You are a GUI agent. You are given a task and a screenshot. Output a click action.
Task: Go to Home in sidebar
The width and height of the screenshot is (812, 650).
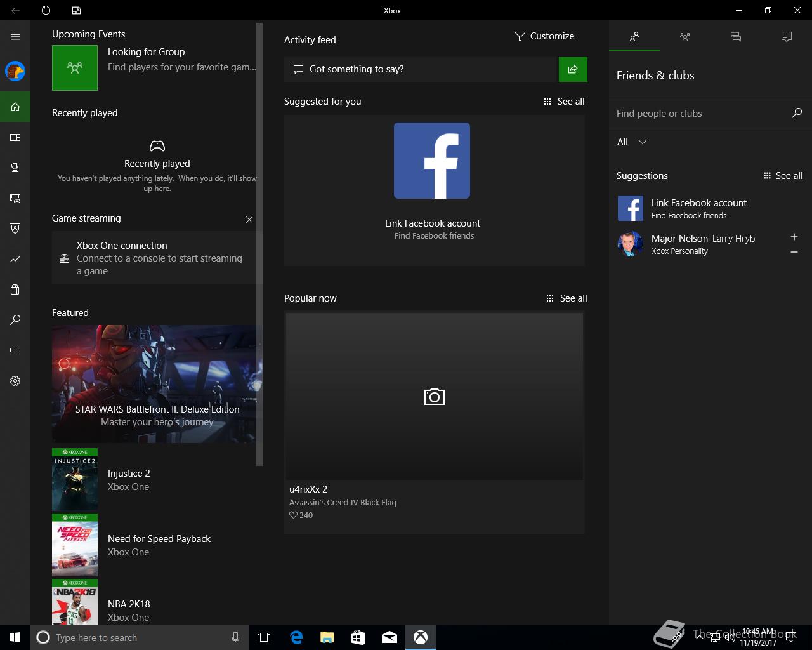pos(15,107)
